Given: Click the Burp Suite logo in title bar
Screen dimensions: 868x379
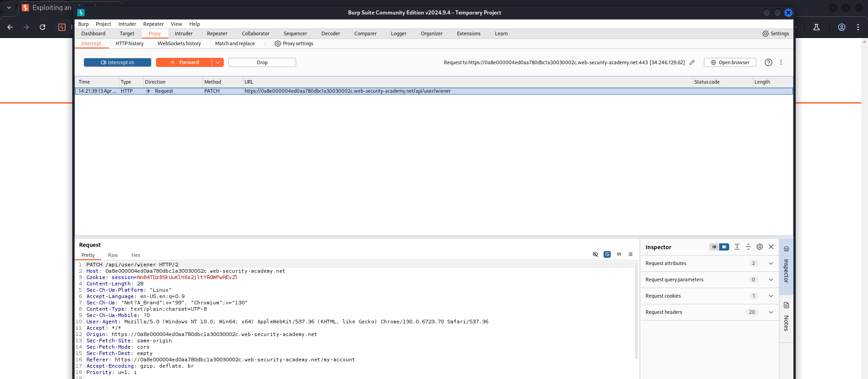Looking at the screenshot, I should 81,13.
